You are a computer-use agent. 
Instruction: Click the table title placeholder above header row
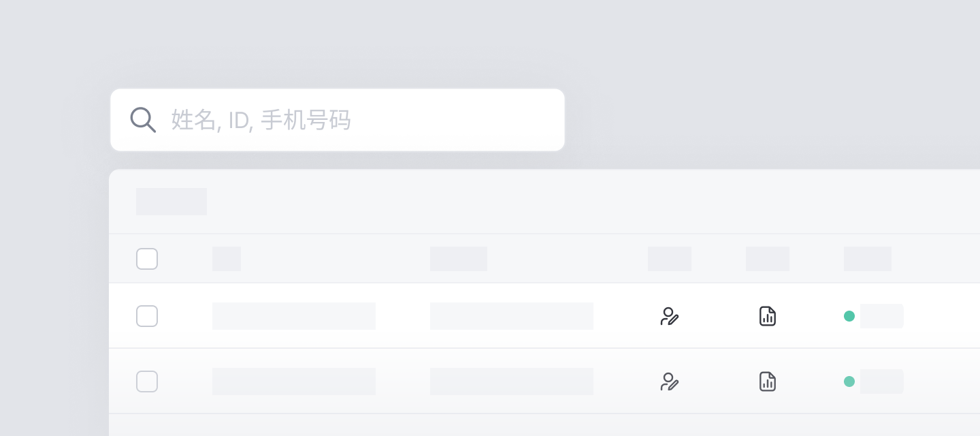pos(171,202)
